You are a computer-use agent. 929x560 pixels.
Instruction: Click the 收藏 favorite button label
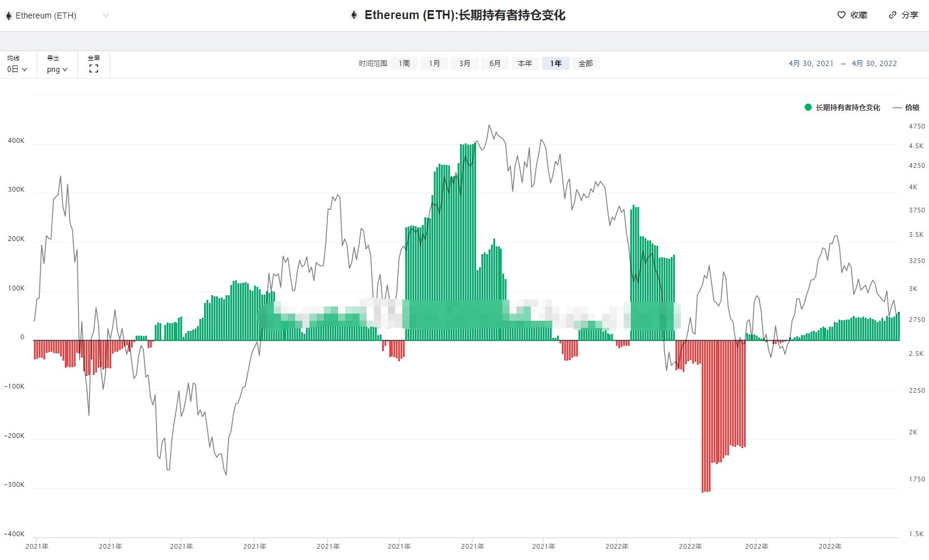pos(858,15)
